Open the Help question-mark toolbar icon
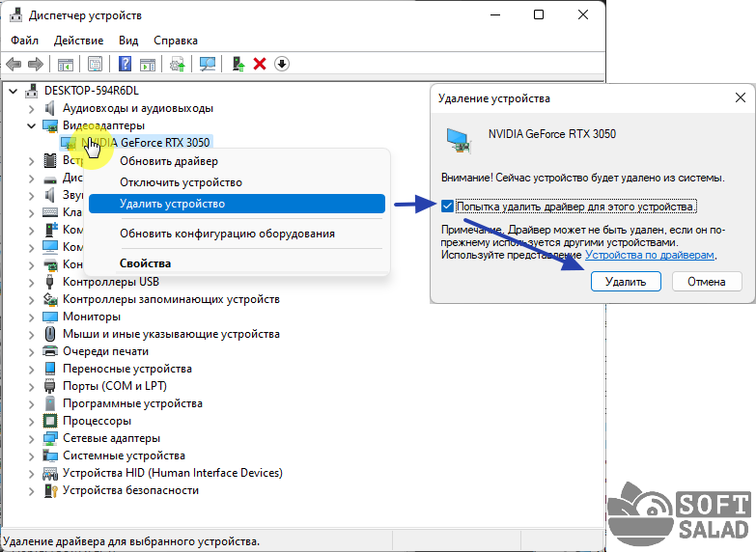 (x=125, y=64)
